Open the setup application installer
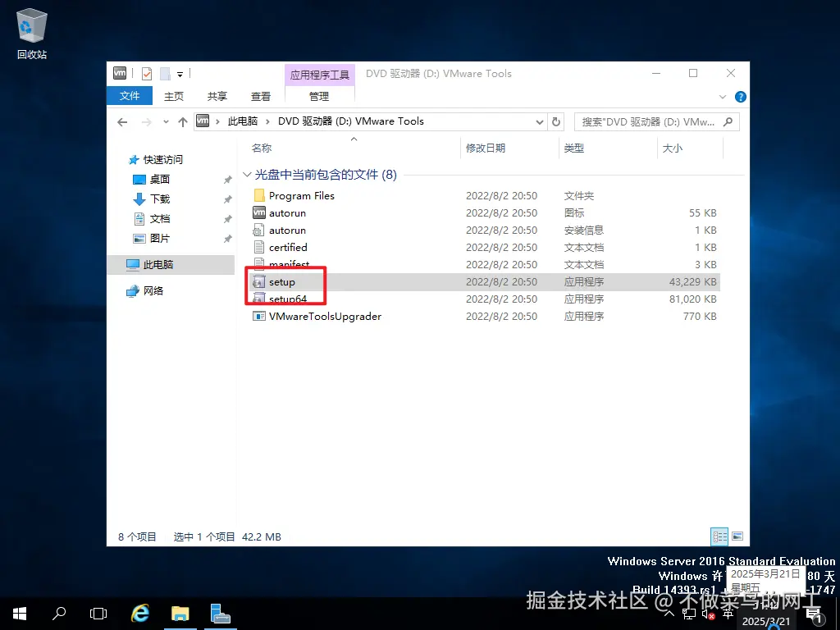The height and width of the screenshot is (630, 840). (281, 281)
